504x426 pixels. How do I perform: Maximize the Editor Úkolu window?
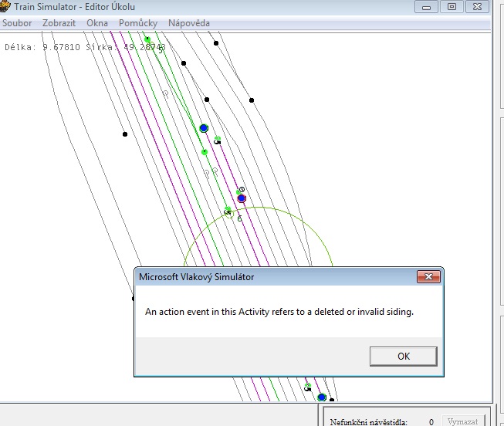click(x=452, y=6)
